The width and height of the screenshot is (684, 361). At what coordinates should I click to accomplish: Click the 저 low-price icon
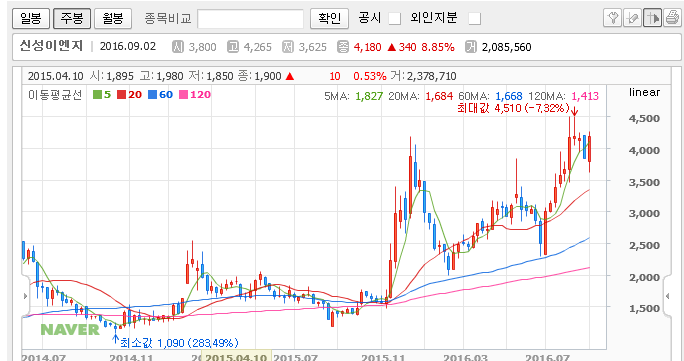click(x=288, y=47)
